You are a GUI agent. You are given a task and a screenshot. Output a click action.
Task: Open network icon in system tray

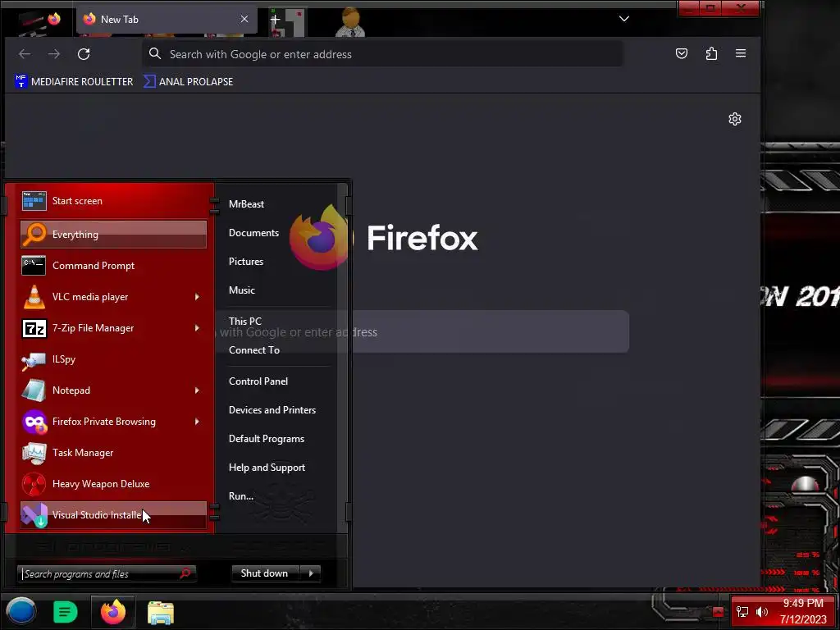[x=742, y=612]
